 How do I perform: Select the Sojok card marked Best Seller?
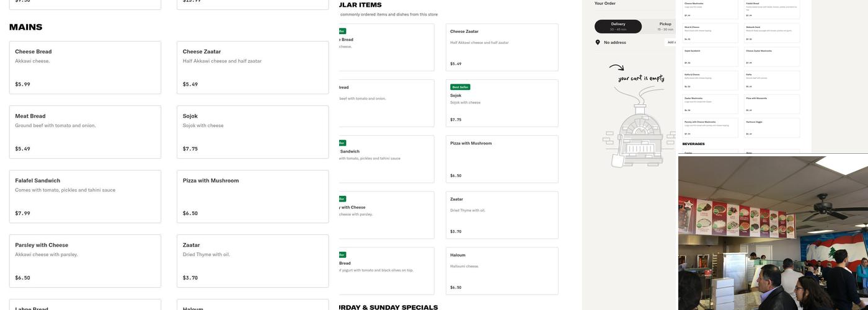click(x=502, y=103)
